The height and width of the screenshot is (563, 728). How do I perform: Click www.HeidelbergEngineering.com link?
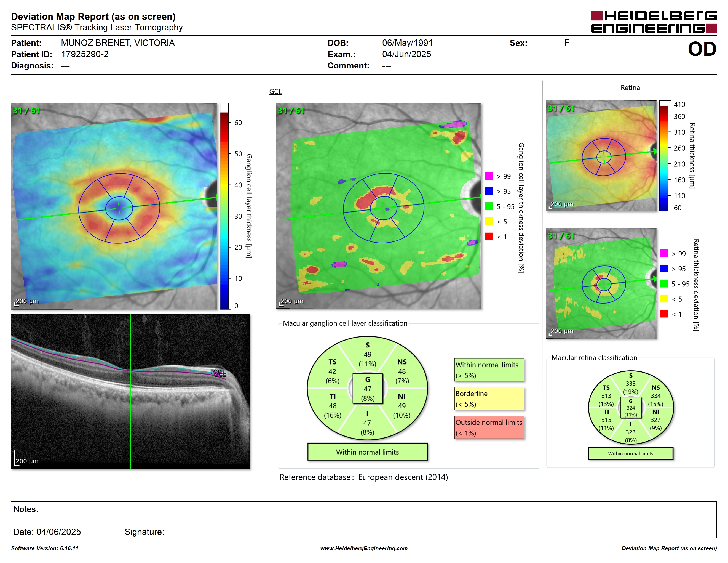point(364,548)
